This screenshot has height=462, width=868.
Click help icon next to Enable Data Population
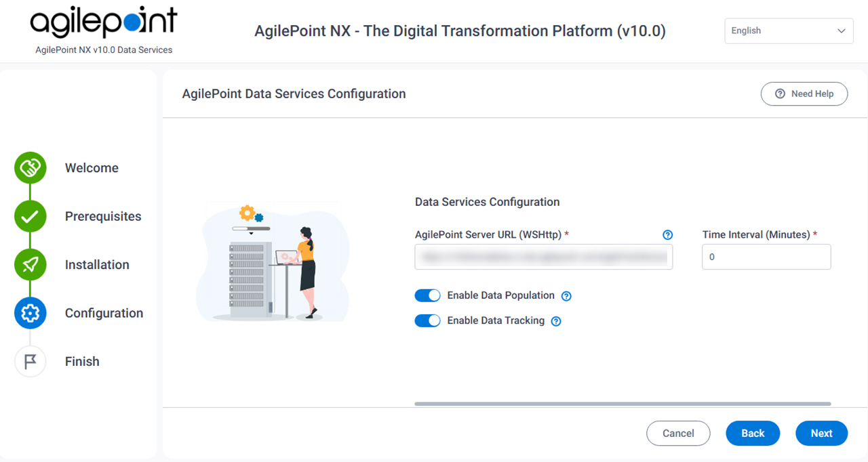point(567,296)
